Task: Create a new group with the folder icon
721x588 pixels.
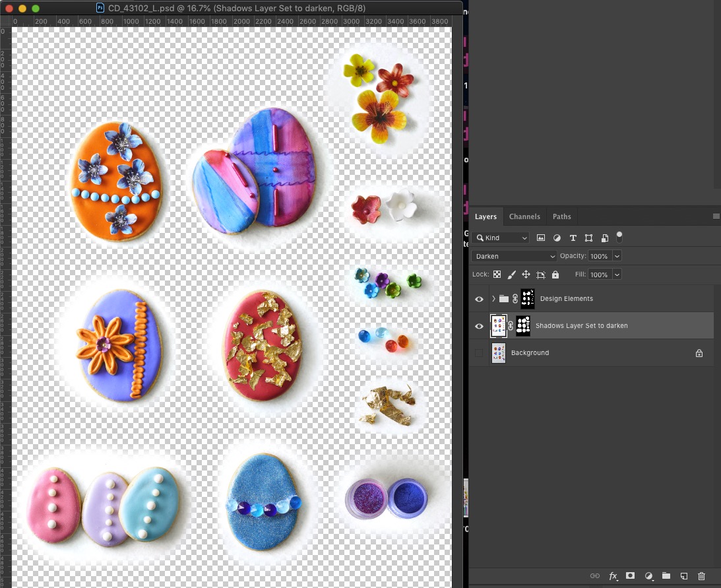Action: tap(666, 575)
